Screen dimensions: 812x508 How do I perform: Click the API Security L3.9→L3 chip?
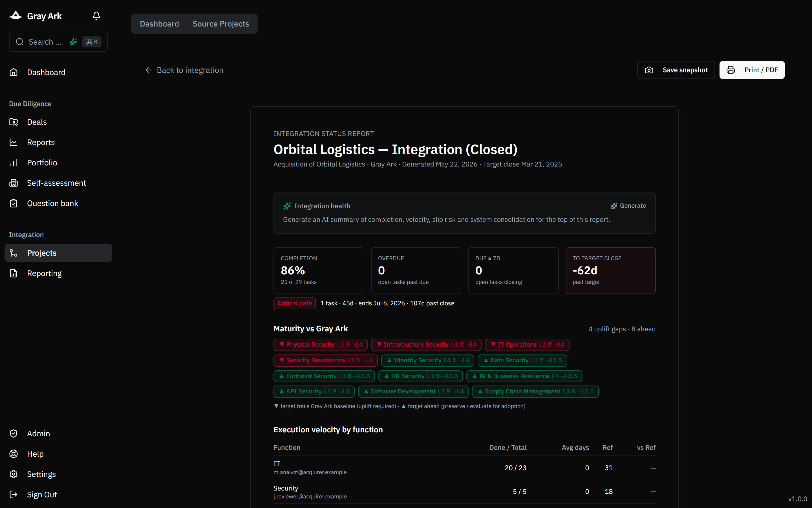coord(314,391)
